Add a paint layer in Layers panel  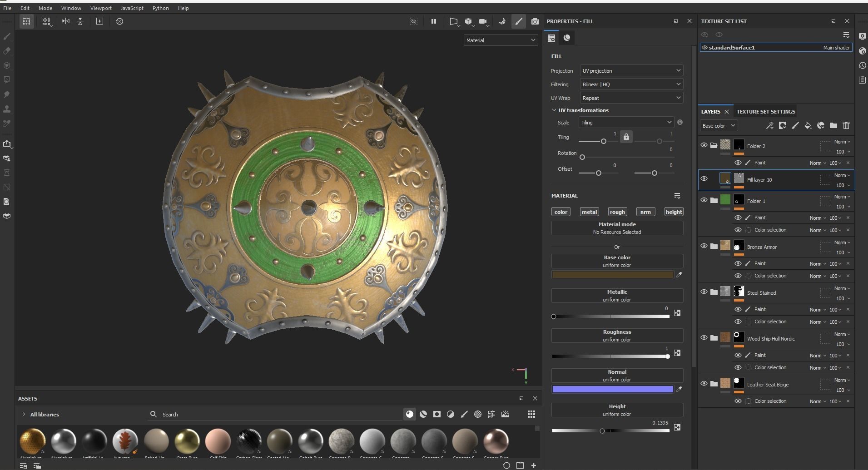click(795, 126)
